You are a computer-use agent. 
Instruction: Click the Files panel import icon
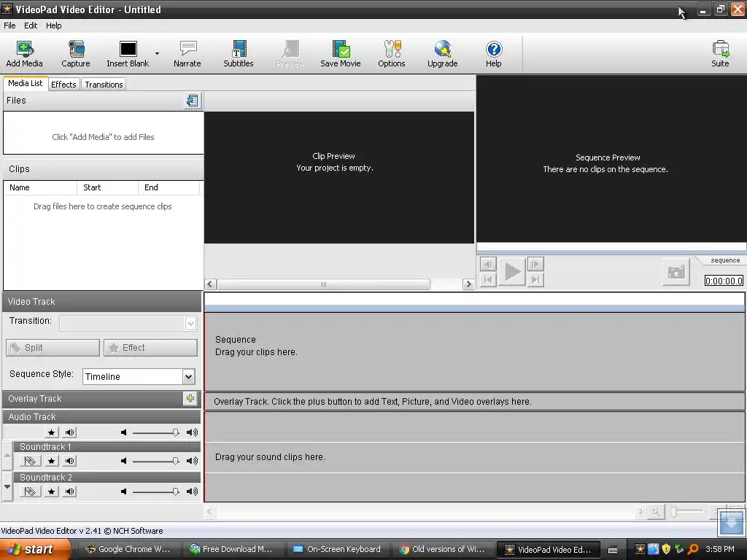click(193, 101)
